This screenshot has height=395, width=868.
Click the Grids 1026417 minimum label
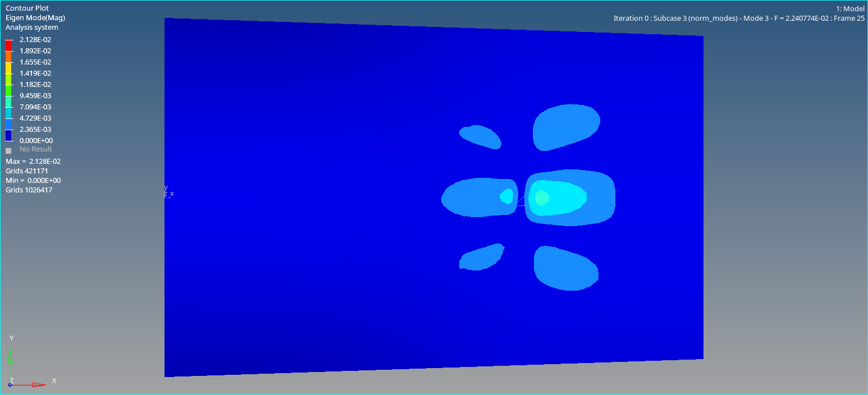pos(29,190)
